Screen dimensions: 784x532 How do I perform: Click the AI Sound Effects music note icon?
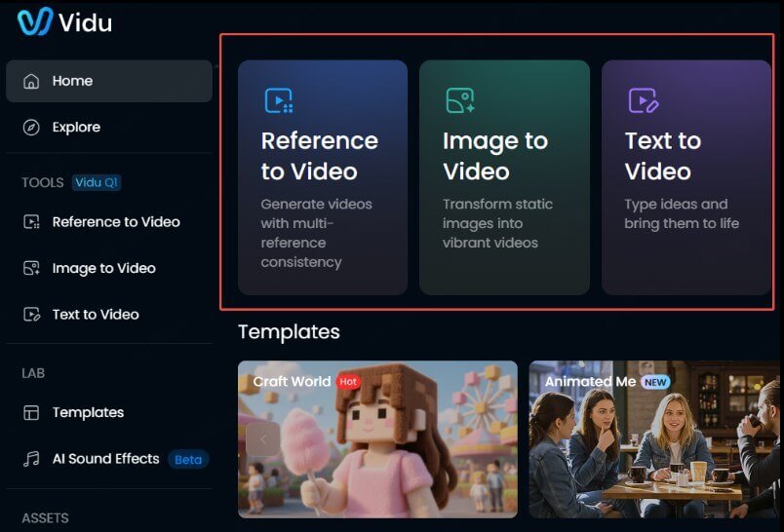point(32,459)
